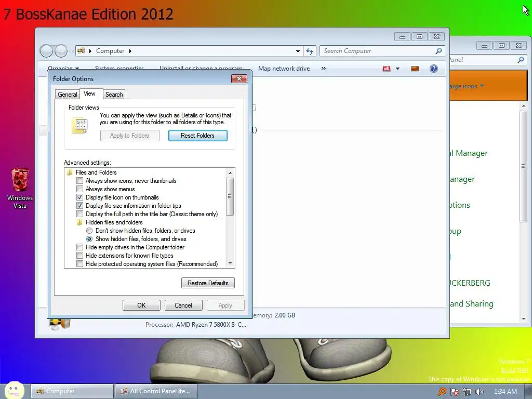Screen dimensions: 532x399
Task: Click the Advanced settings scrollbar thumb
Action: tap(230, 196)
